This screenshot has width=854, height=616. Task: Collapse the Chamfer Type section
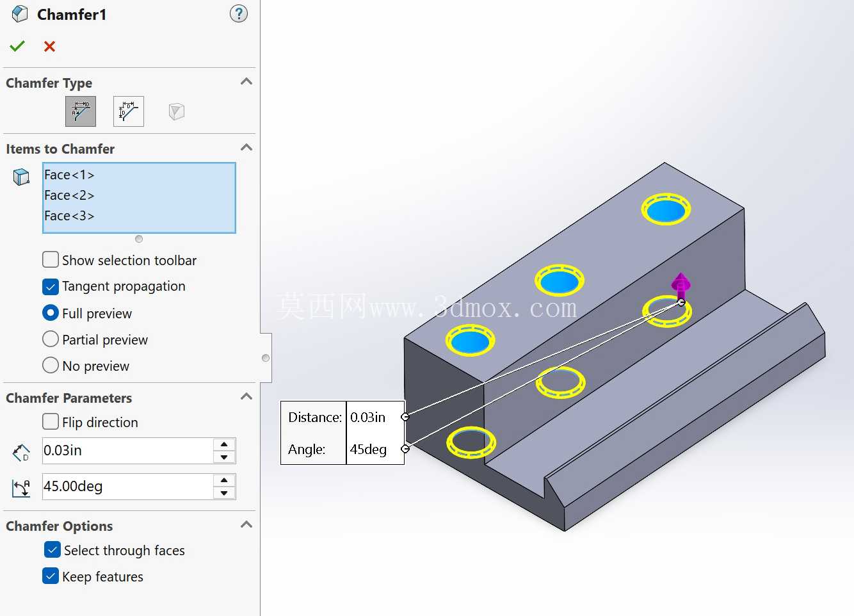pos(246,82)
